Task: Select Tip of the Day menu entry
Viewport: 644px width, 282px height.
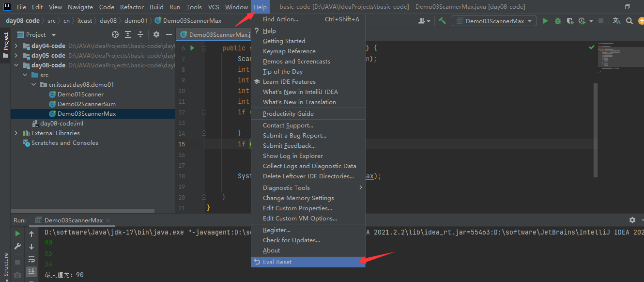Action: coord(308,72)
